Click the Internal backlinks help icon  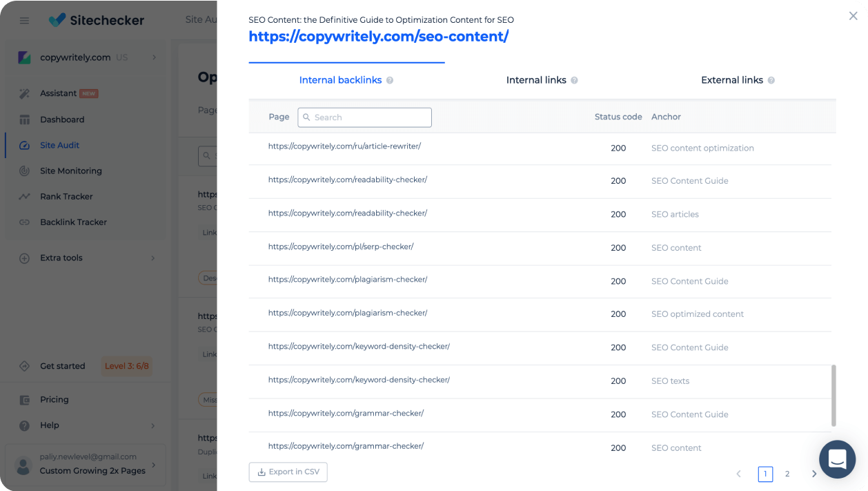pos(390,80)
